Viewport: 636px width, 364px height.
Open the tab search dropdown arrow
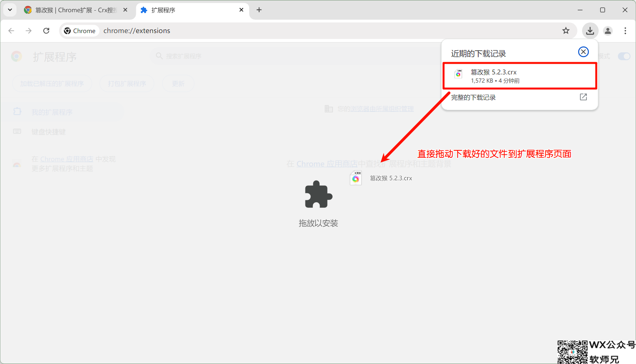tap(10, 10)
